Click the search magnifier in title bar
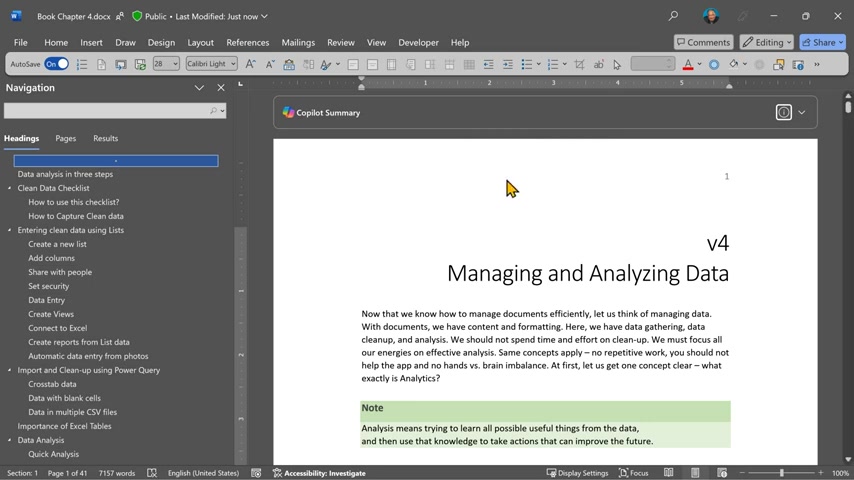This screenshot has width=854, height=480. tap(673, 16)
